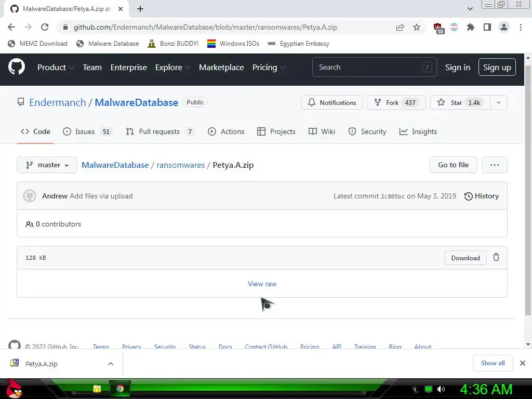Click in the GitHub Search field
The height and width of the screenshot is (399, 532).
[x=374, y=67]
